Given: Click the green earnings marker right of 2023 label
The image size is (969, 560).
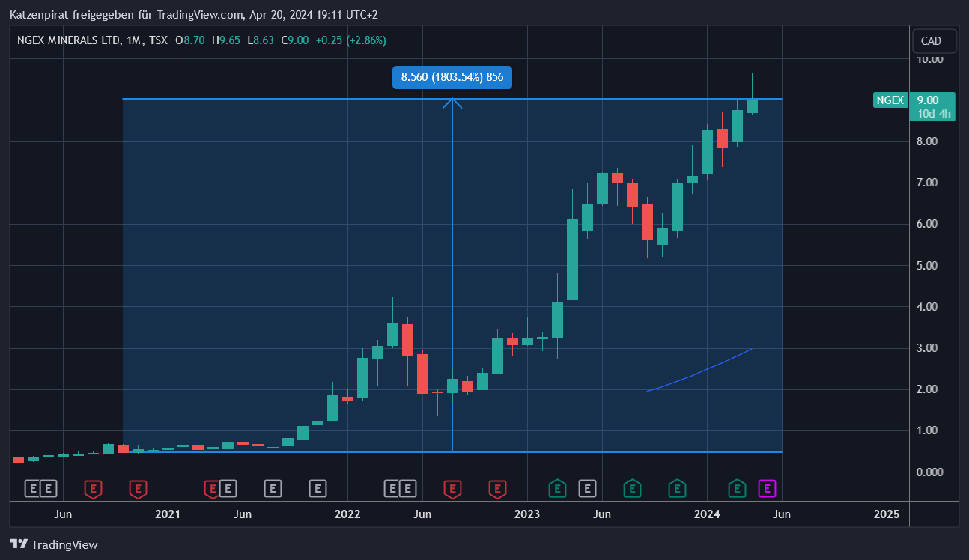Looking at the screenshot, I should [557, 489].
